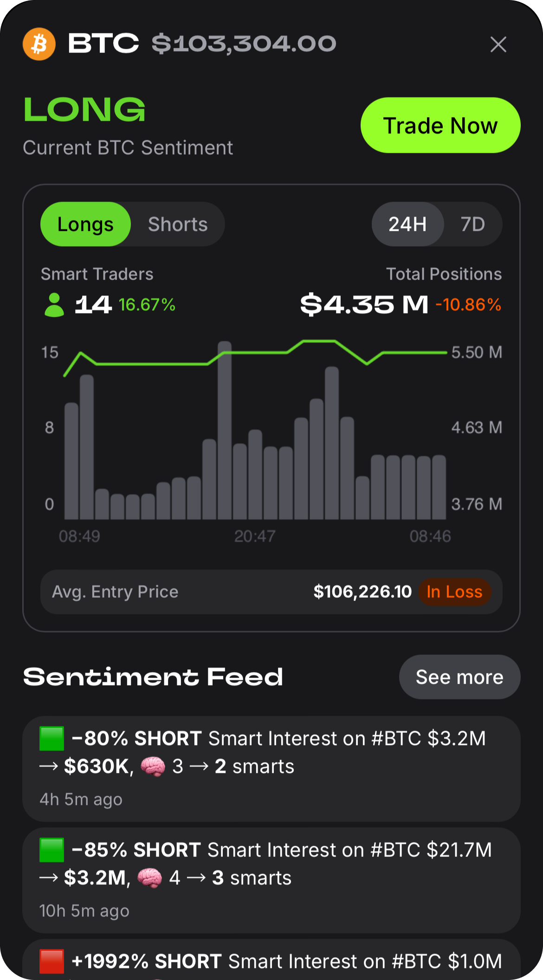Switch to the Longs view
The height and width of the screenshot is (980, 543).
point(85,224)
